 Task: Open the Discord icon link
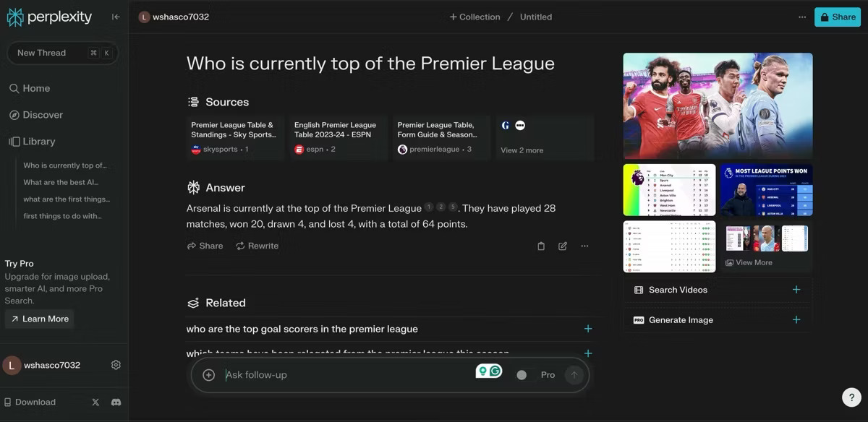(x=116, y=402)
